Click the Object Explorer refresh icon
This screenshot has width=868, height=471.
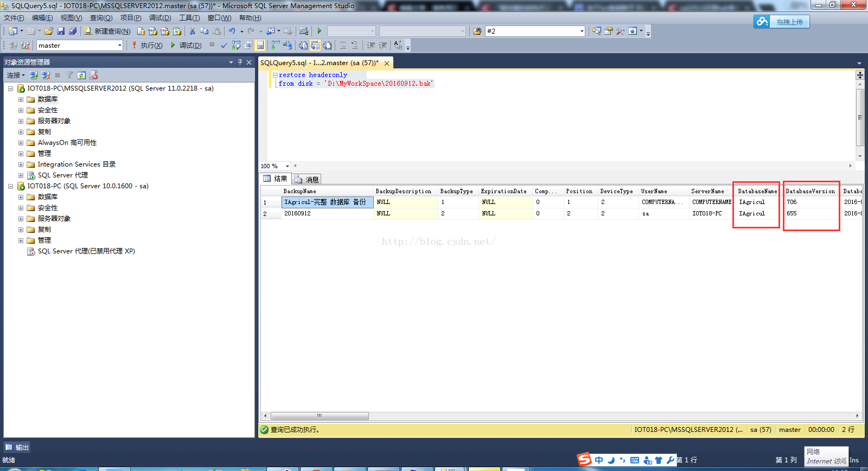pos(81,75)
